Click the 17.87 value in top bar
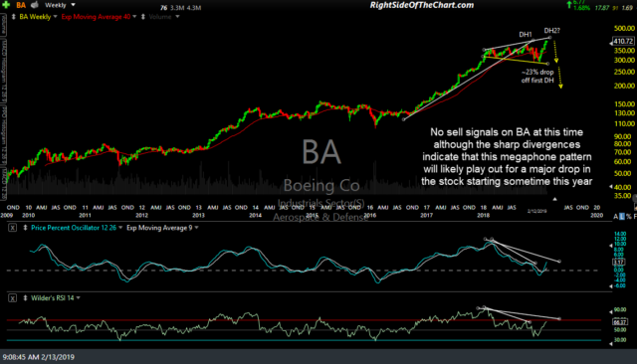 [x=601, y=8]
